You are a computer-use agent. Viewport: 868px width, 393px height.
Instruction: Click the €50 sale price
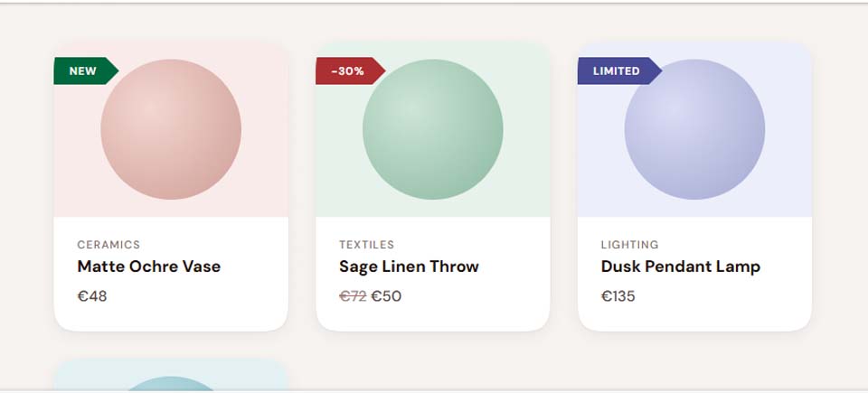click(386, 296)
